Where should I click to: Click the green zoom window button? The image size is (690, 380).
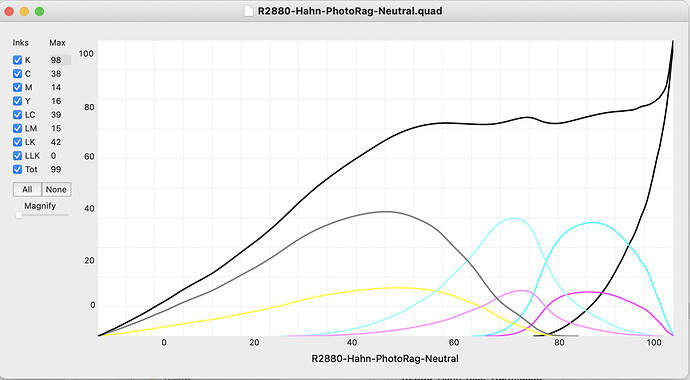40,11
